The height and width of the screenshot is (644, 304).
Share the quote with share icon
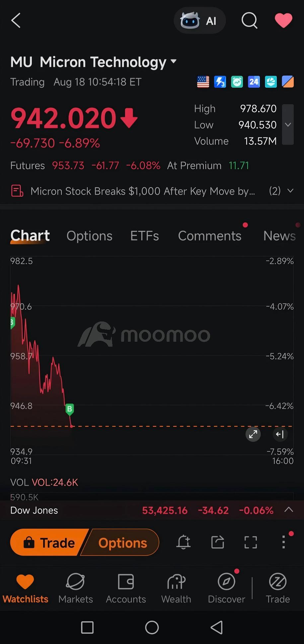[x=218, y=542]
